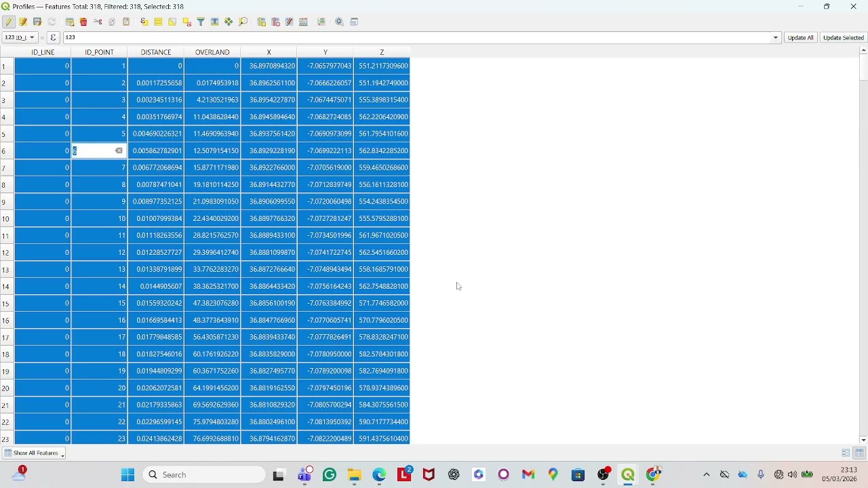This screenshot has height=488, width=868.
Task: Add a new feature row icon
Action: [70, 22]
